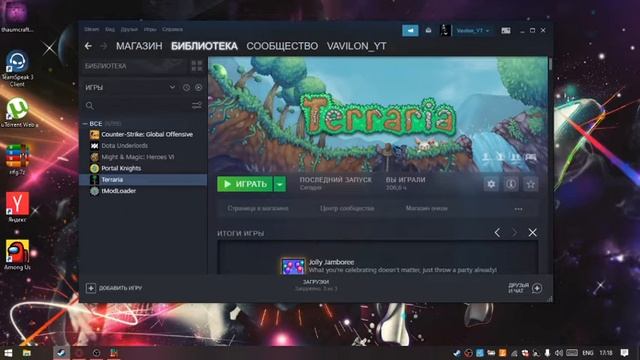Viewport: 640px width, 360px height.
Task: Open the ЗАГРУЗКИ downloads section
Action: click(x=316, y=285)
